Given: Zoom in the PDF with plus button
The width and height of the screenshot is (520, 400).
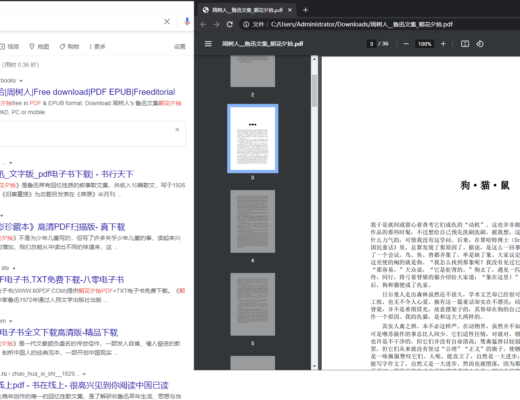Looking at the screenshot, I should tap(443, 44).
